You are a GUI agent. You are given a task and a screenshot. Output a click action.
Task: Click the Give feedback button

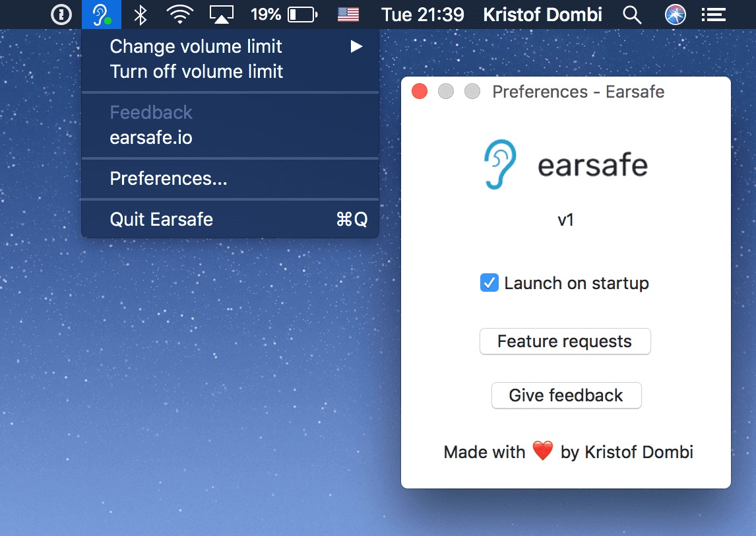pos(566,395)
